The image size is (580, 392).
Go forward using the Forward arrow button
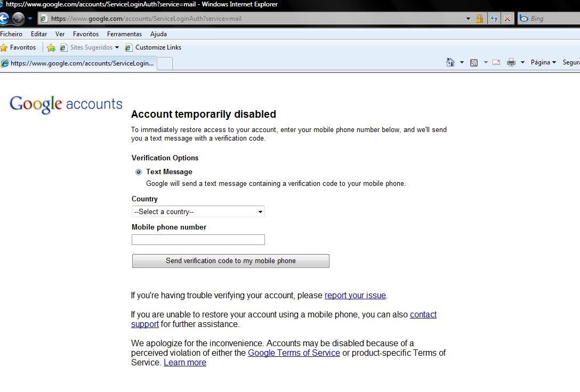point(18,18)
